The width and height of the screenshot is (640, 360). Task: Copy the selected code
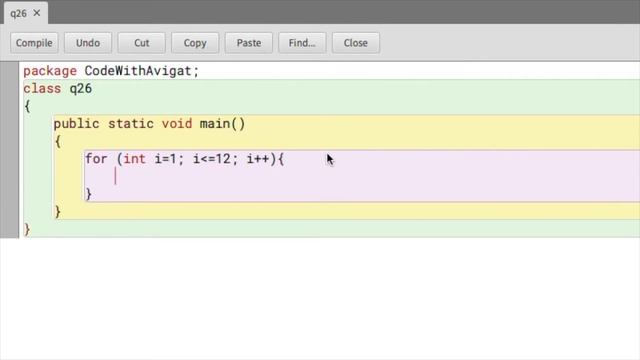pyautogui.click(x=195, y=43)
